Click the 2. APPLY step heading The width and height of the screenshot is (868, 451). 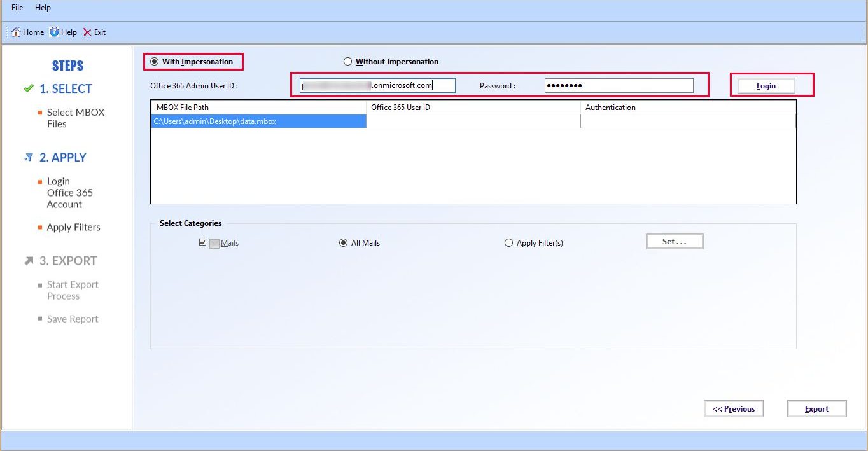(63, 158)
